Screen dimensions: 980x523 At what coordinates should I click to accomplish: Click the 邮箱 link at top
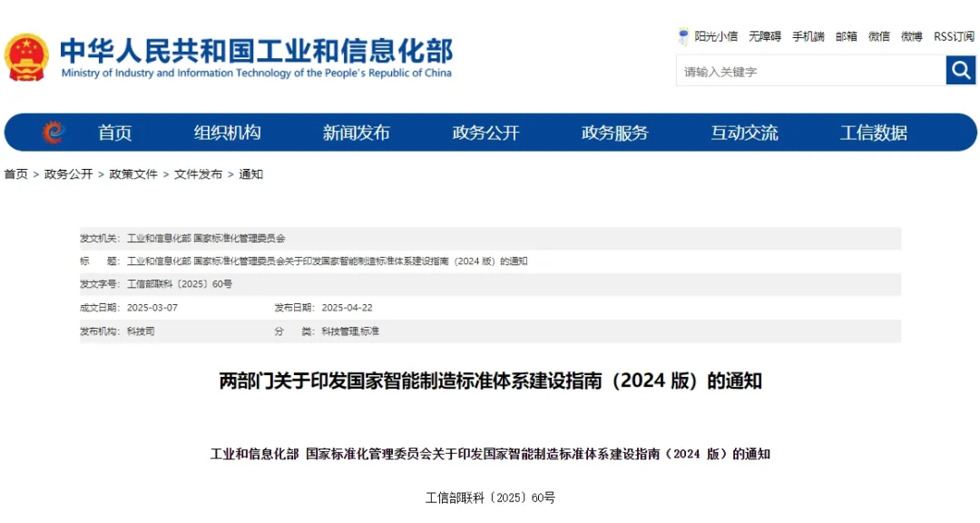tap(846, 36)
